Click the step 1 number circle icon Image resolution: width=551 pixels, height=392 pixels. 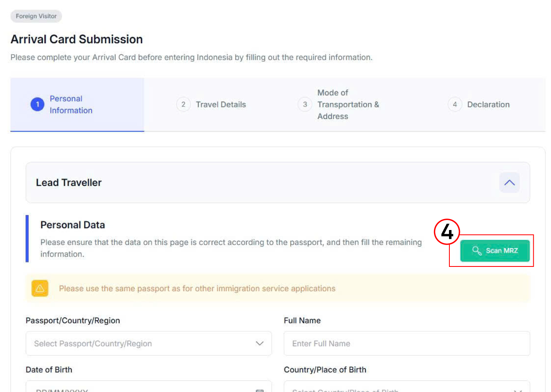pos(38,104)
